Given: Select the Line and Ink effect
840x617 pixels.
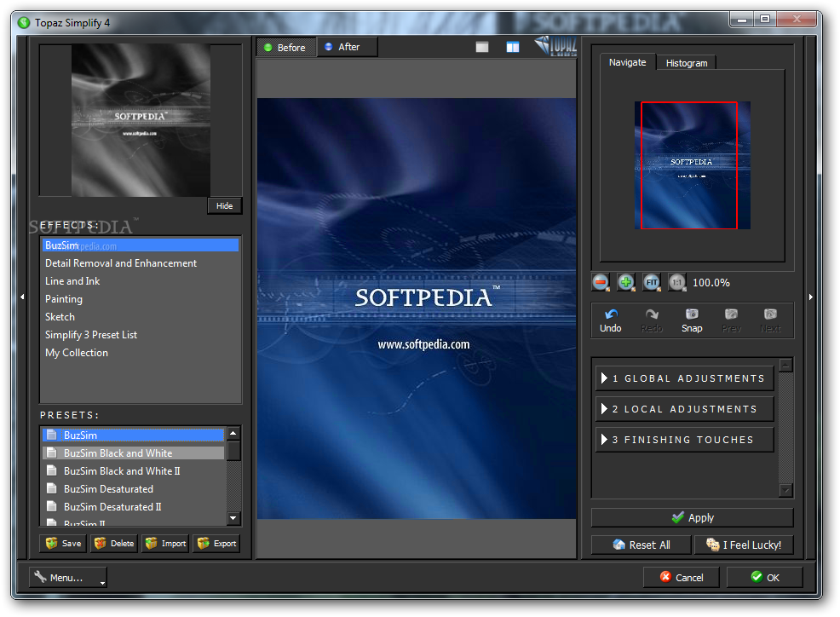Looking at the screenshot, I should click(141, 281).
